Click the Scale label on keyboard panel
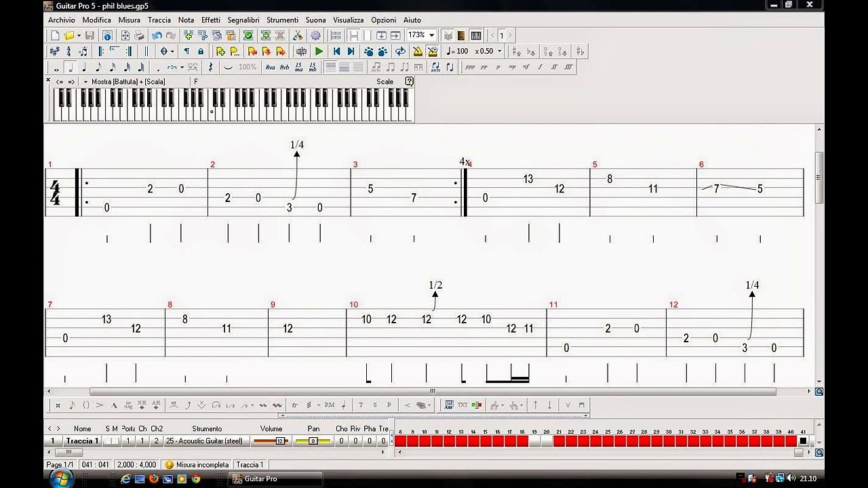 (384, 81)
